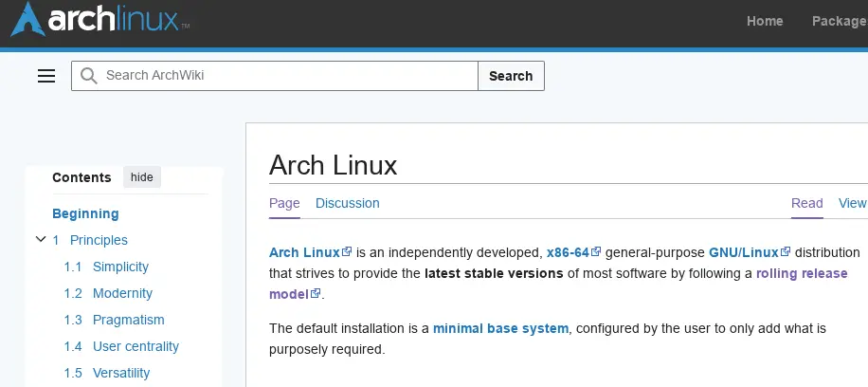The height and width of the screenshot is (387, 868).
Task: Click external link icon after rolling release model
Action: 316,294
